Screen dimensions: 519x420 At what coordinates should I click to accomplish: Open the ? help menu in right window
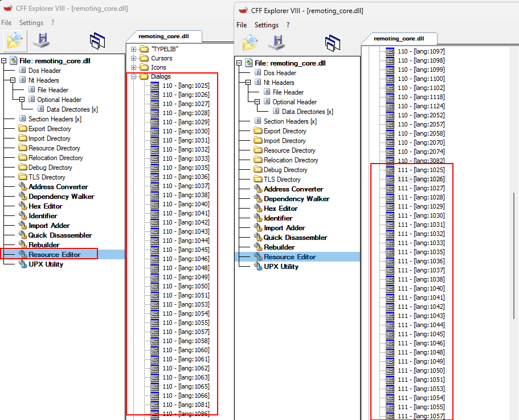click(288, 25)
